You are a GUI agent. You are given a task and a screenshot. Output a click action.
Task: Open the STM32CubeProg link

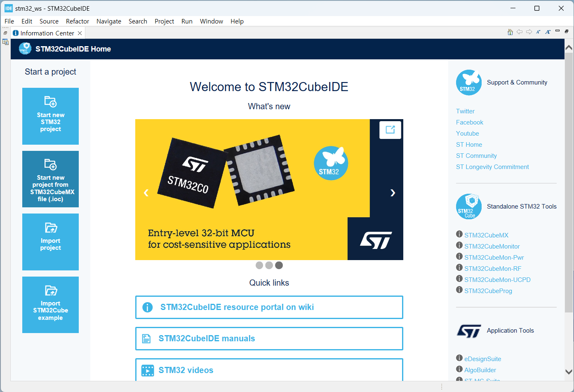point(488,291)
